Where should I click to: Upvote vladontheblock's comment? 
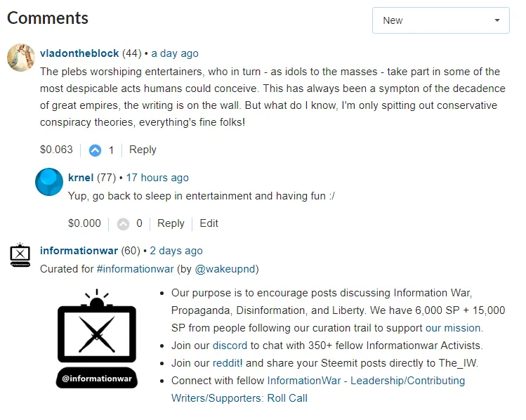[x=95, y=150]
